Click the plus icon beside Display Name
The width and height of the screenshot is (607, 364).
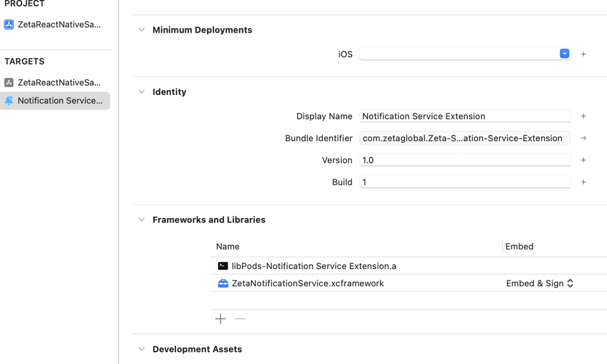click(583, 116)
